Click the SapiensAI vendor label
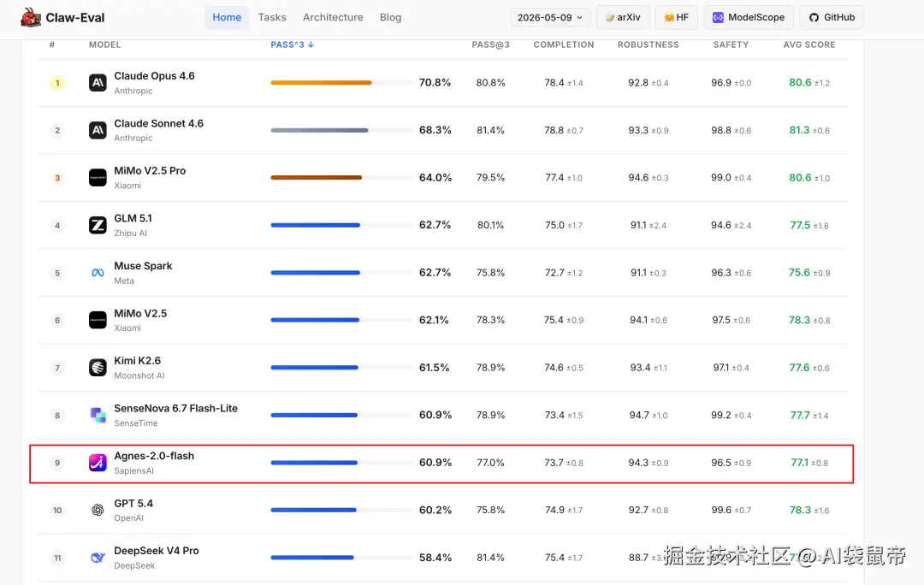924x585 pixels. pos(133,470)
